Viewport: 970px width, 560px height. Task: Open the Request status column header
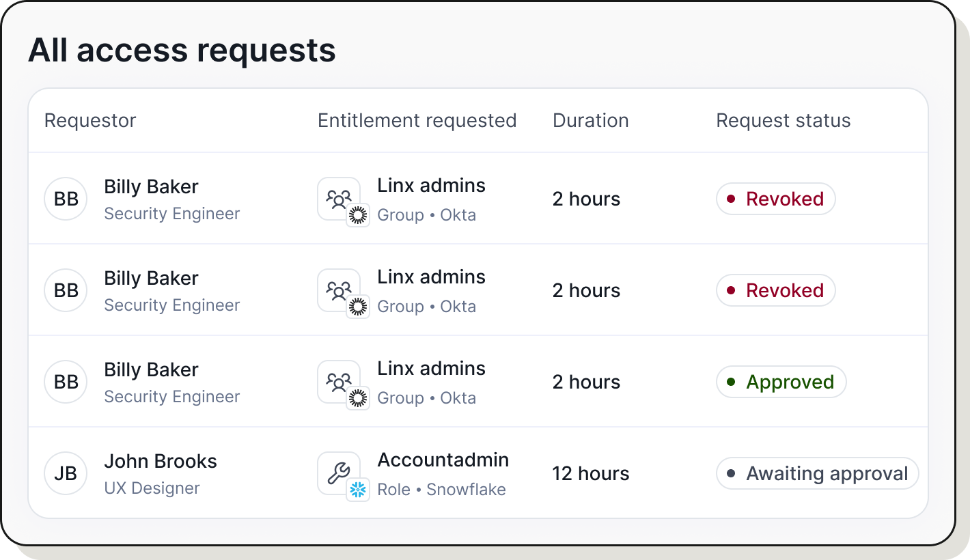pyautogui.click(x=783, y=120)
